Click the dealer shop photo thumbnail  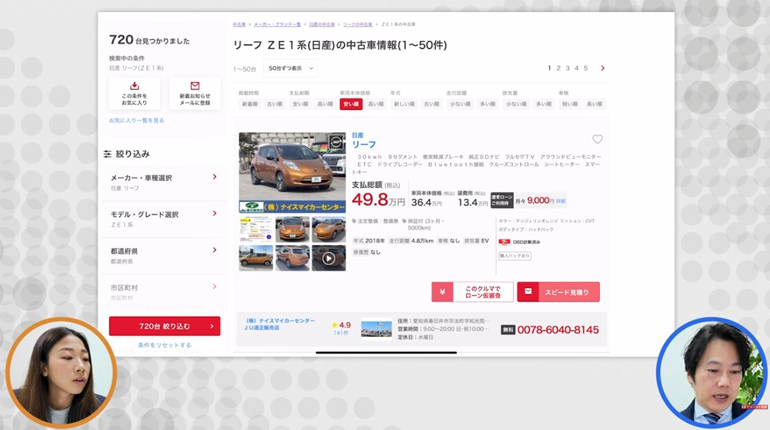point(376,329)
